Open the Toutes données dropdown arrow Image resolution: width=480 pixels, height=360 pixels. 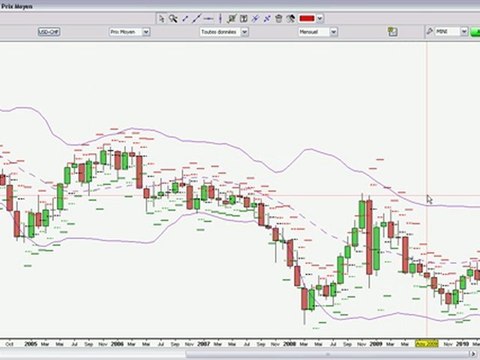245,32
